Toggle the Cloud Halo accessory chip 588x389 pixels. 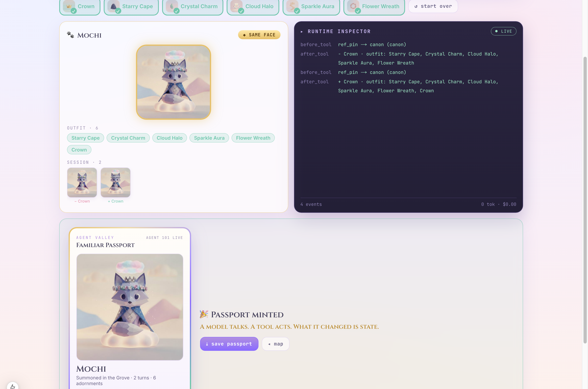click(253, 7)
